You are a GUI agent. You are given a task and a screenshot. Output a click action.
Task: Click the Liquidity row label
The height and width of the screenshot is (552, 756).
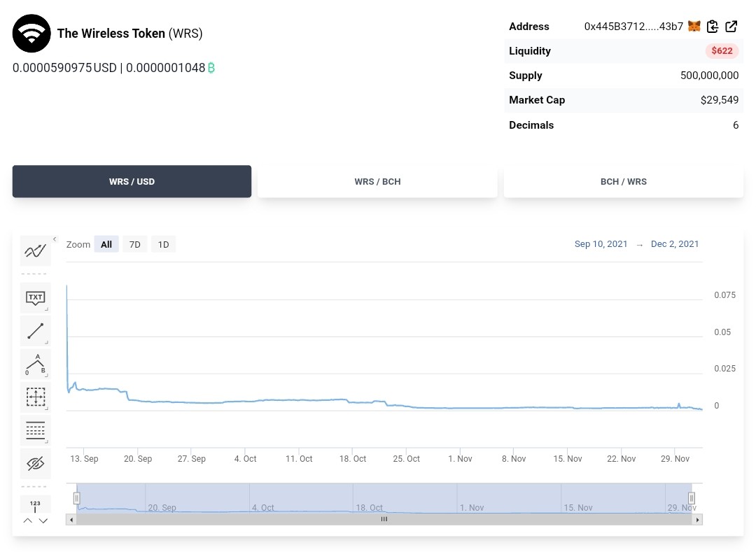pos(530,51)
